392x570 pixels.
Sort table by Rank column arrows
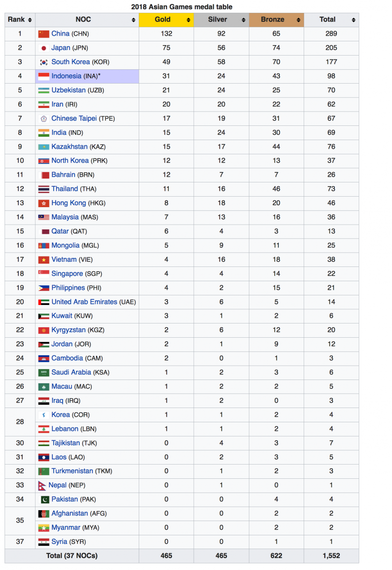tap(29, 20)
